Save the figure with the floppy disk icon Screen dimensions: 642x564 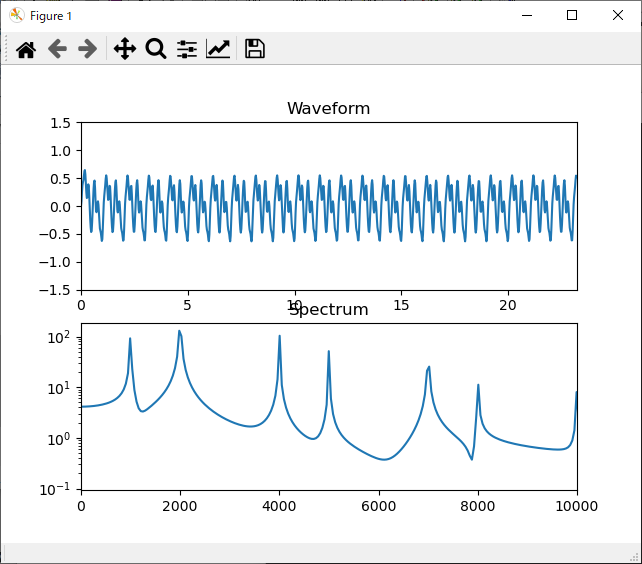pos(254,49)
